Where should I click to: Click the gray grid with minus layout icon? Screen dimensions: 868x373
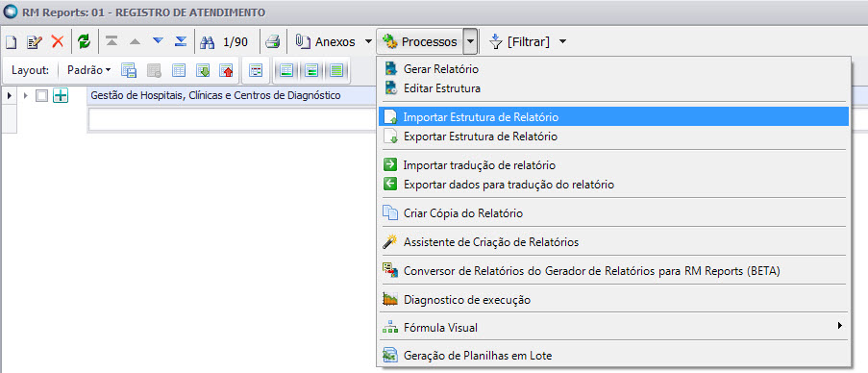point(154,71)
